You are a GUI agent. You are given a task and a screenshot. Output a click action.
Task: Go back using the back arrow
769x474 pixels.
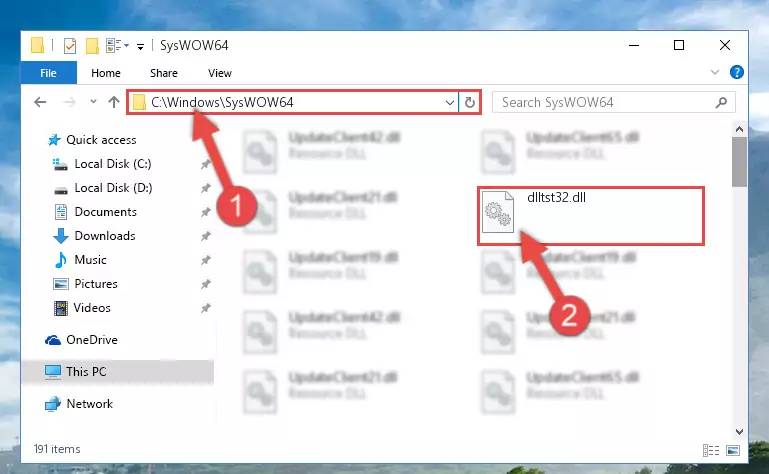(x=40, y=102)
